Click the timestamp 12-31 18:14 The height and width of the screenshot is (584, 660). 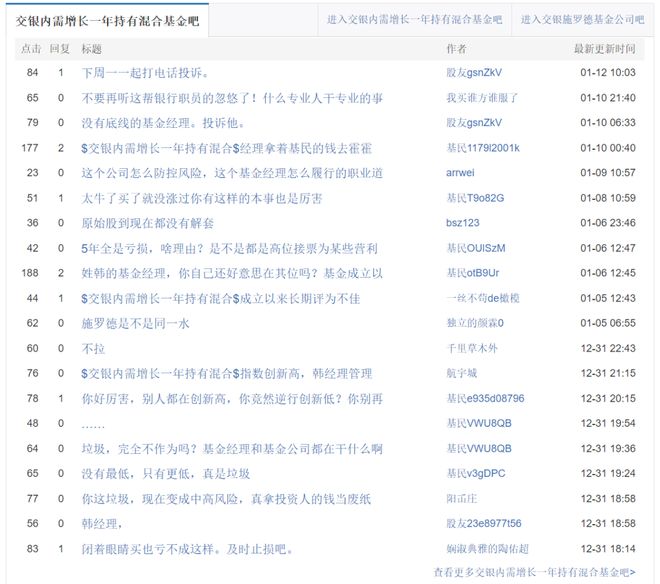pyautogui.click(x=608, y=549)
